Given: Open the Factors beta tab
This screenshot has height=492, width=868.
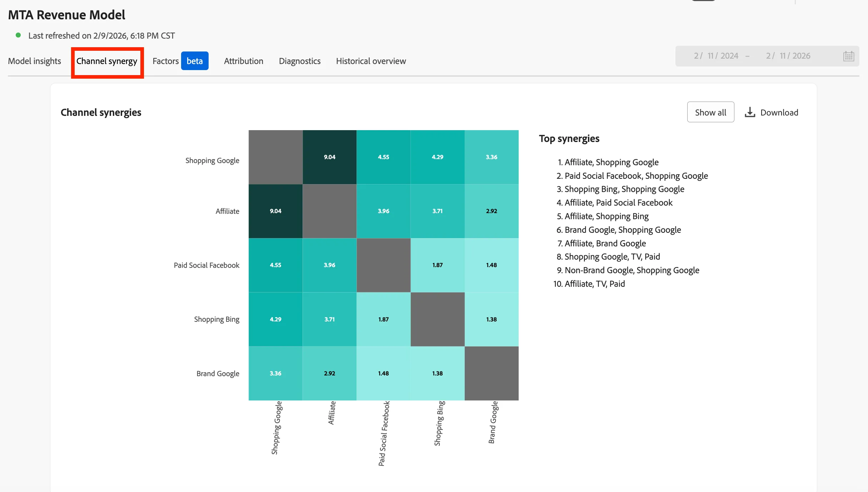Looking at the screenshot, I should point(180,61).
